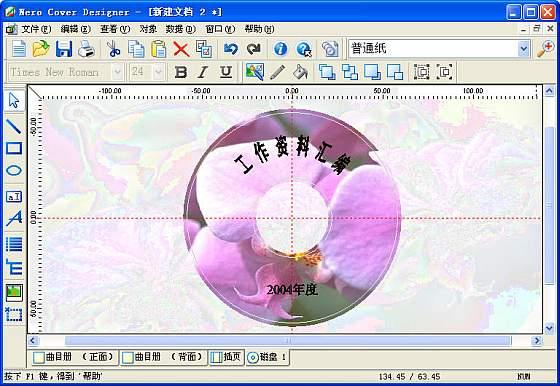The image size is (560, 386).
Task: Click the disc data icon
Action: tap(330, 49)
